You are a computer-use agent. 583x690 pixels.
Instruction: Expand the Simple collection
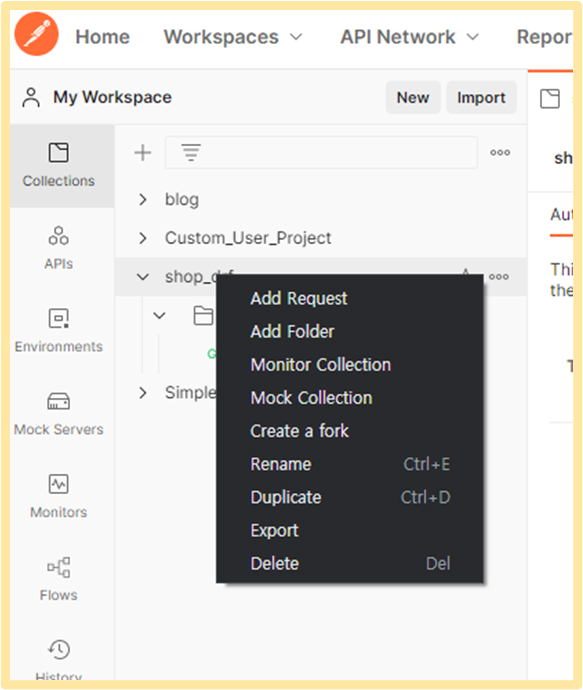pos(143,393)
